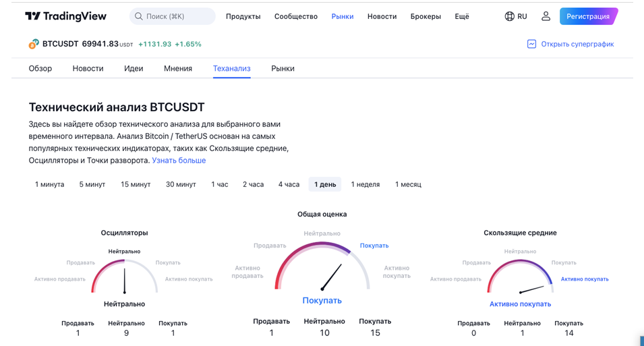Click the oscillators buy count 1
The height and width of the screenshot is (346, 644).
[173, 333]
